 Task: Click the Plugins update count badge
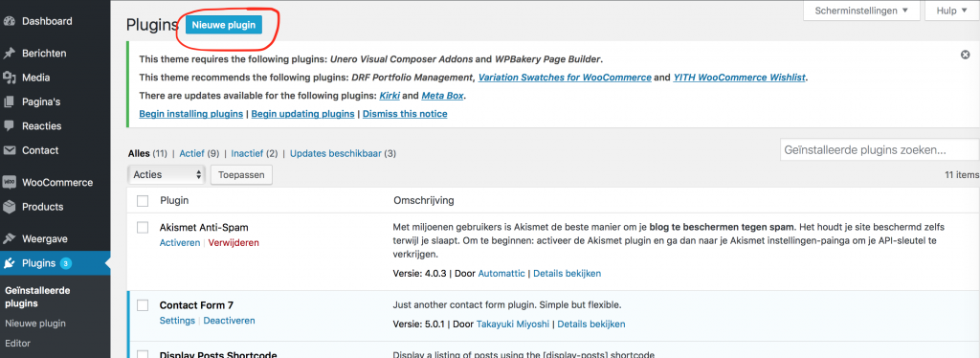[x=66, y=263]
